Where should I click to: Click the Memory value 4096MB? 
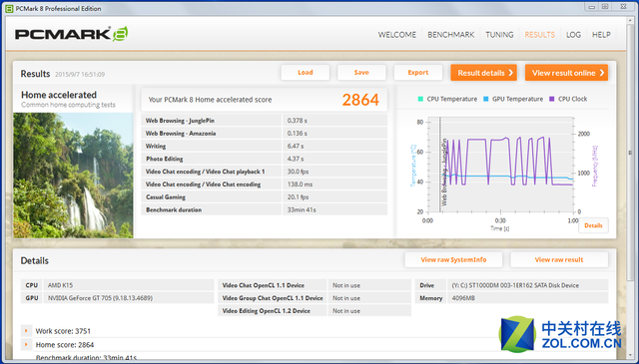click(463, 298)
